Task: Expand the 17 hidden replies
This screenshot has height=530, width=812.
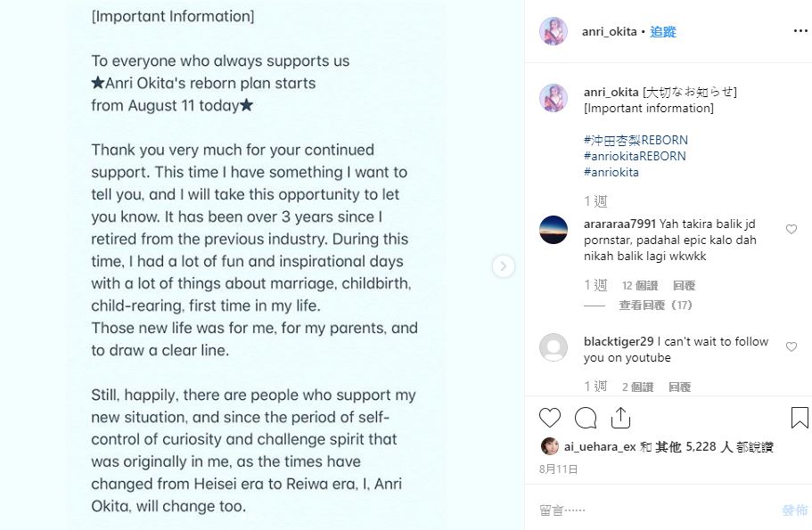Action: pyautogui.click(x=656, y=306)
